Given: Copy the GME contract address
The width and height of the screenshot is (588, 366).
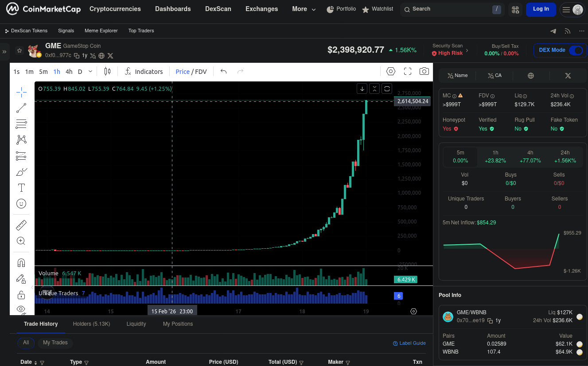Looking at the screenshot, I should click(77, 56).
